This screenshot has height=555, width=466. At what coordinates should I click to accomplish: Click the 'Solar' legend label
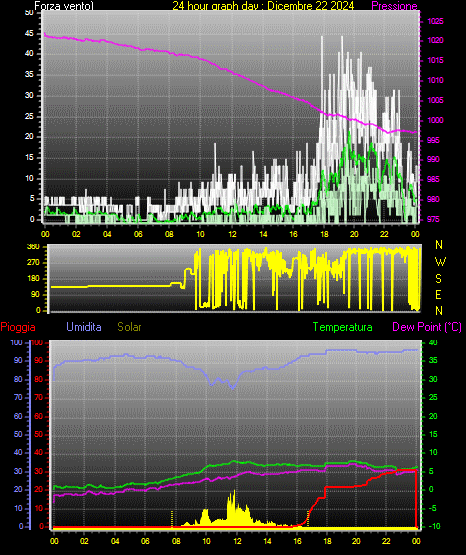coord(129,327)
